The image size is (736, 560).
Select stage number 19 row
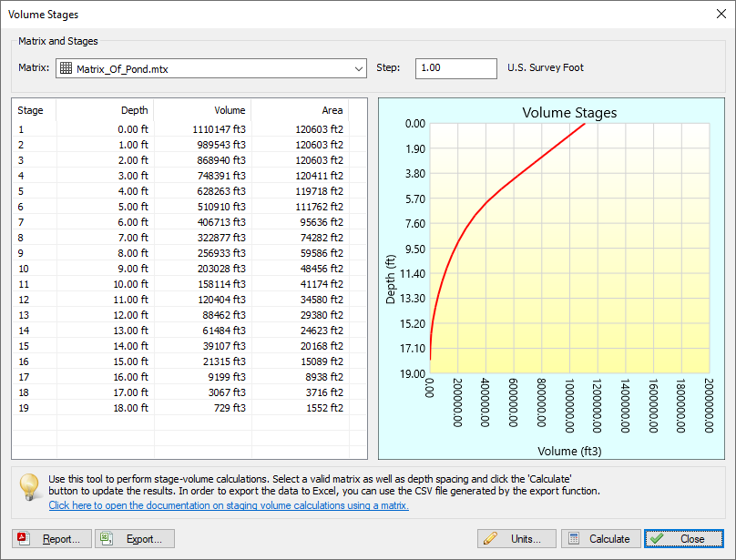coord(24,408)
